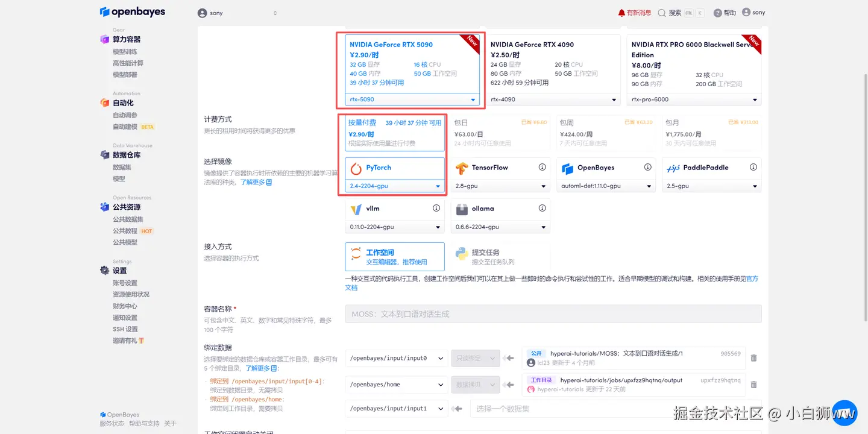Click the 数据仓库 section icon

pos(105,155)
